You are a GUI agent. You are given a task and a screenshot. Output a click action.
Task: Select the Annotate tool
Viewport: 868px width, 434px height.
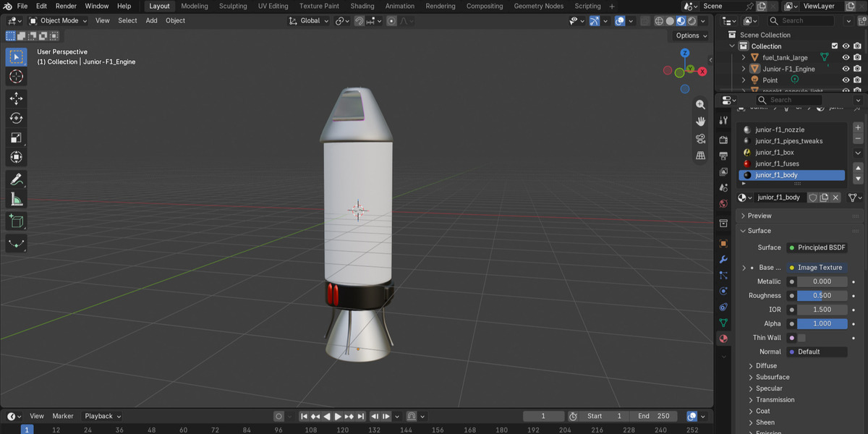17,179
